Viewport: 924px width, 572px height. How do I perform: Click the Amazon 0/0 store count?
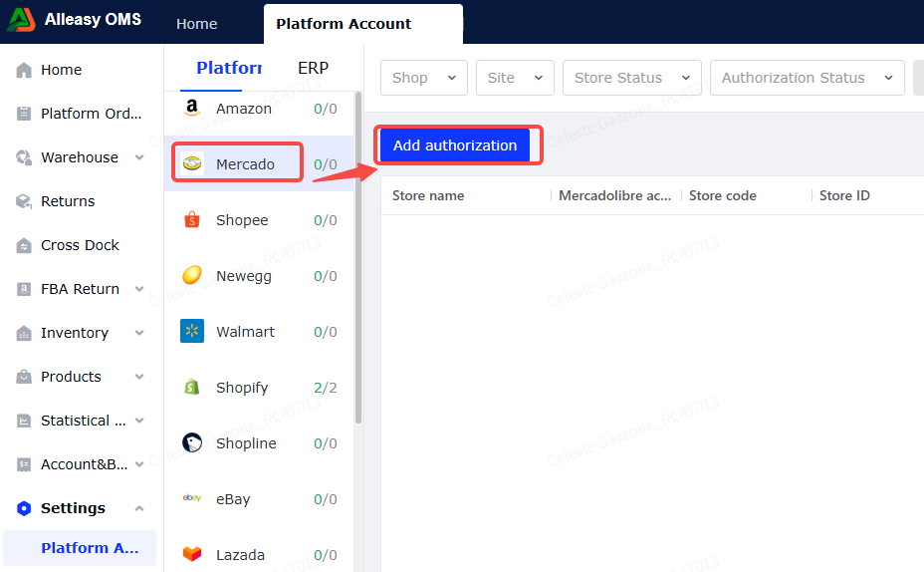(326, 109)
